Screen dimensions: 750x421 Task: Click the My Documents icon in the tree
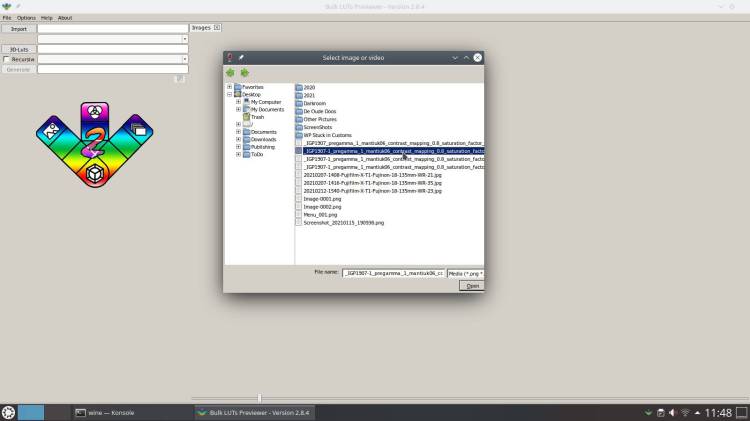click(246, 110)
